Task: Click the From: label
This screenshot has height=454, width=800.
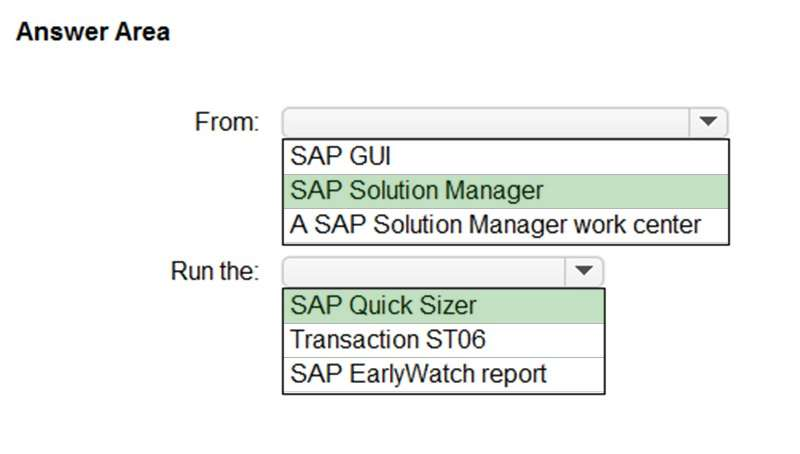Action: (226, 123)
